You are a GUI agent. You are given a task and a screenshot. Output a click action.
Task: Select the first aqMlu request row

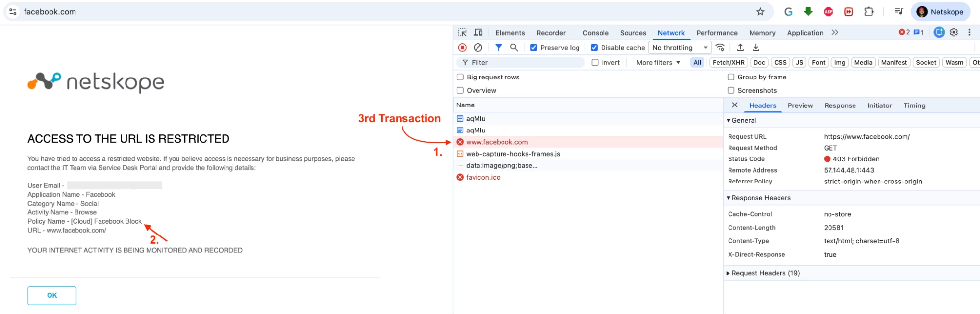[588, 118]
